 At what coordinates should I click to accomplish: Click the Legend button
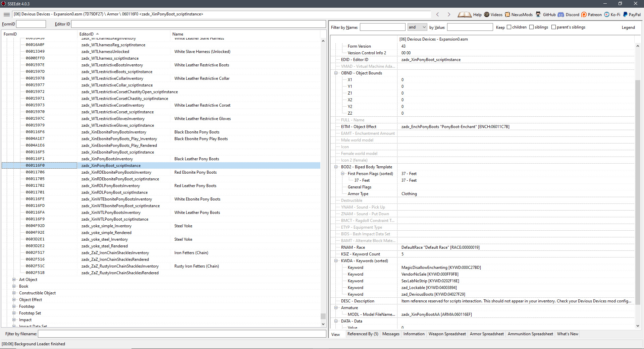pos(628,27)
